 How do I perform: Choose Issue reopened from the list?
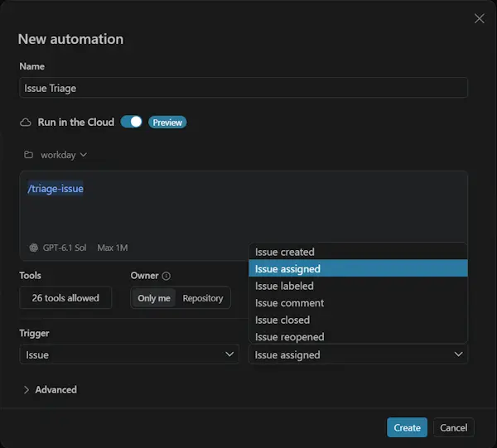click(358, 336)
